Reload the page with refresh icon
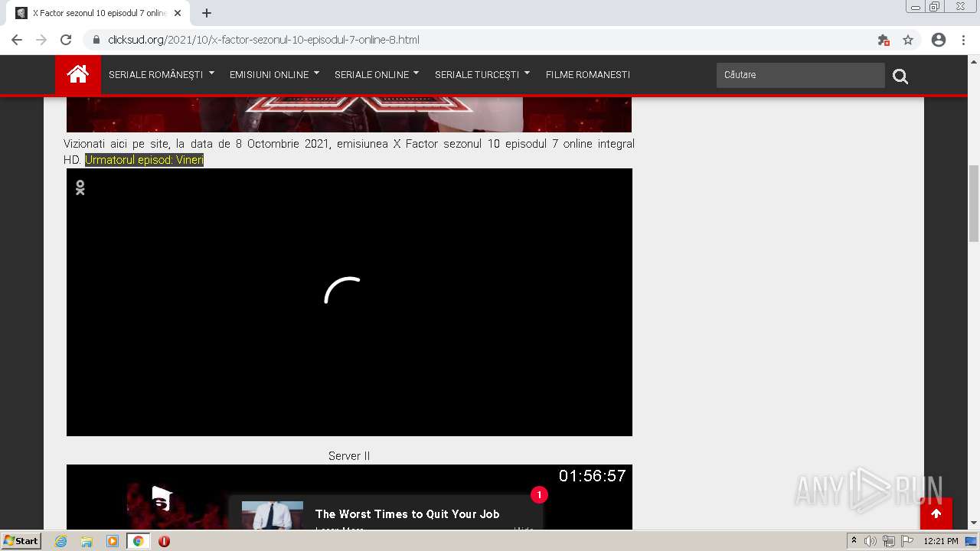 click(x=66, y=40)
